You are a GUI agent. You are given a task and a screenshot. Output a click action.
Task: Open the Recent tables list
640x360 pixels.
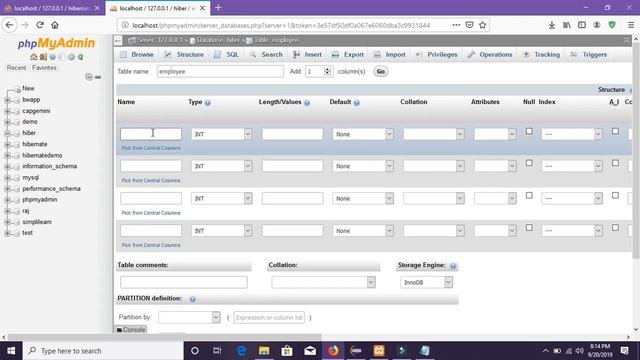(x=16, y=68)
